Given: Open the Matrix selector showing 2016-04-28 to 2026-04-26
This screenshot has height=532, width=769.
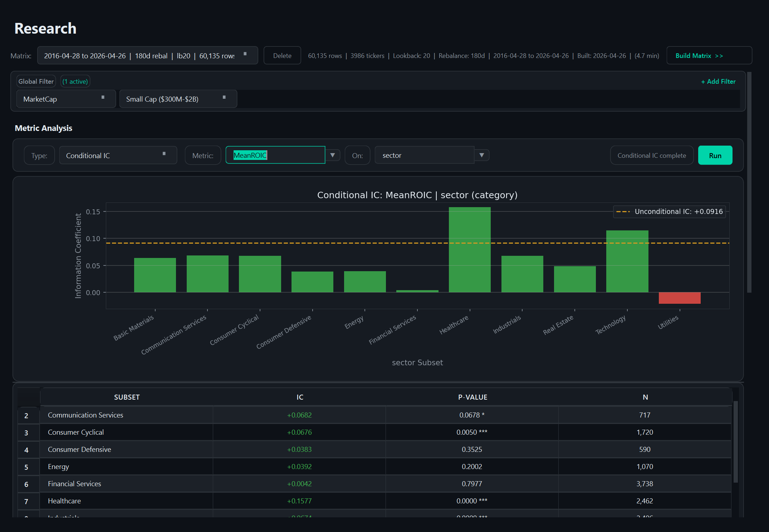Looking at the screenshot, I should click(x=139, y=55).
